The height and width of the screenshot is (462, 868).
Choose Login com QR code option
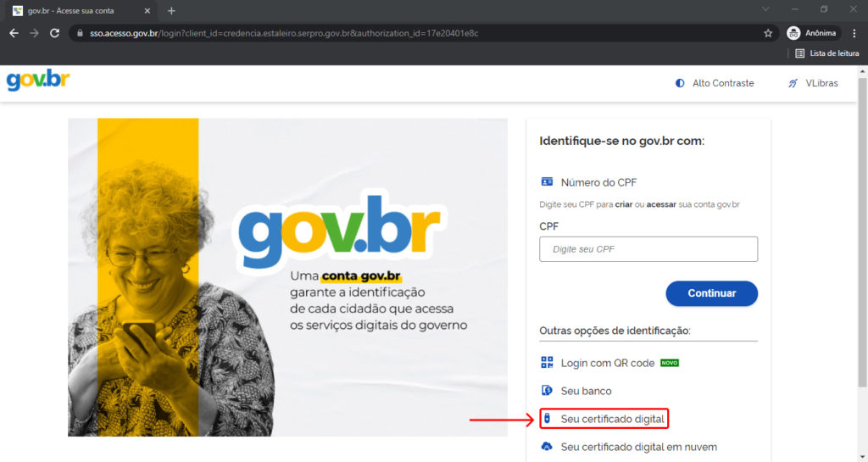(609, 363)
